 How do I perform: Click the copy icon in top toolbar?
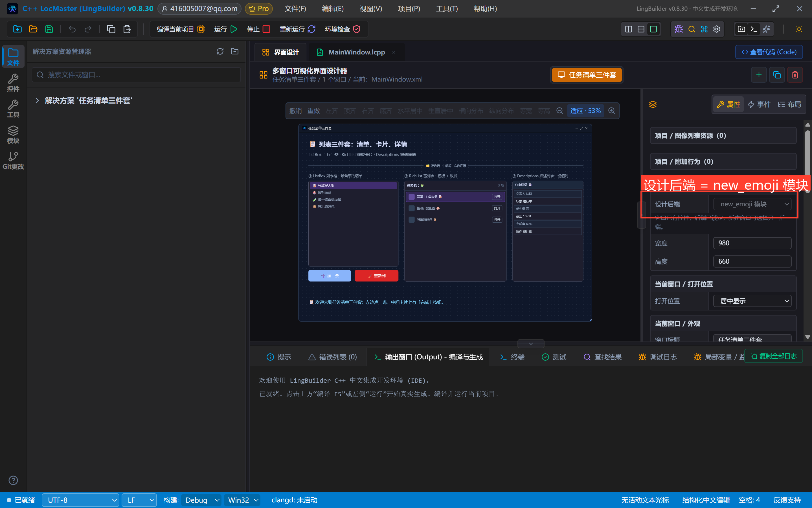pyautogui.click(x=111, y=29)
